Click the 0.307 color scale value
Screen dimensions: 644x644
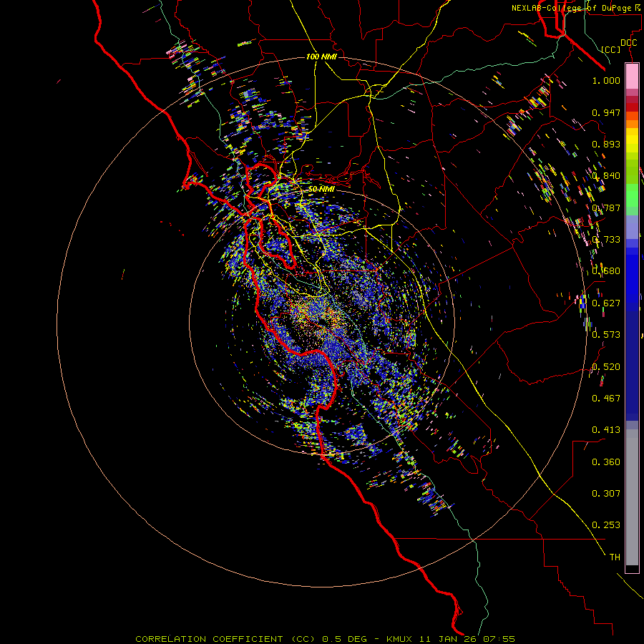pos(606,494)
